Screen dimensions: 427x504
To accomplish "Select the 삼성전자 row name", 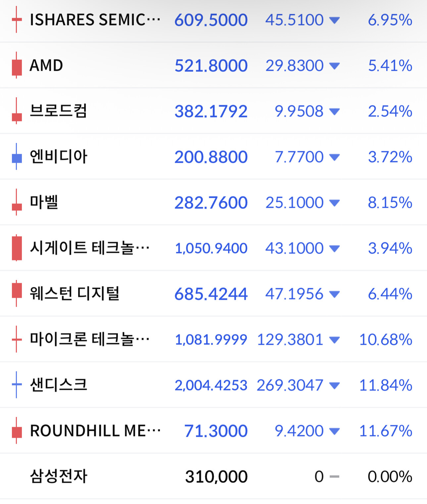I will click(59, 476).
